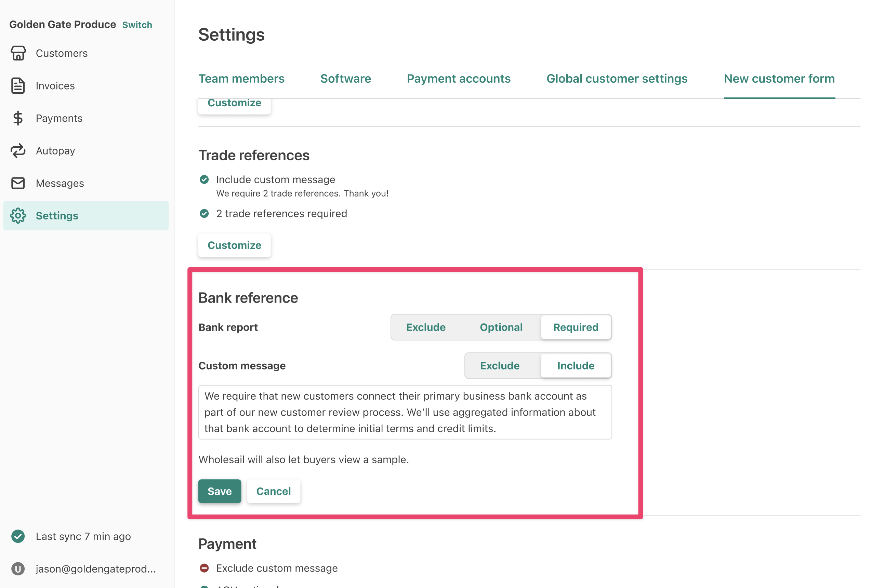This screenshot has height=588, width=883.
Task: Click the Switch link beside Golden Gate Produce
Action: point(137,24)
